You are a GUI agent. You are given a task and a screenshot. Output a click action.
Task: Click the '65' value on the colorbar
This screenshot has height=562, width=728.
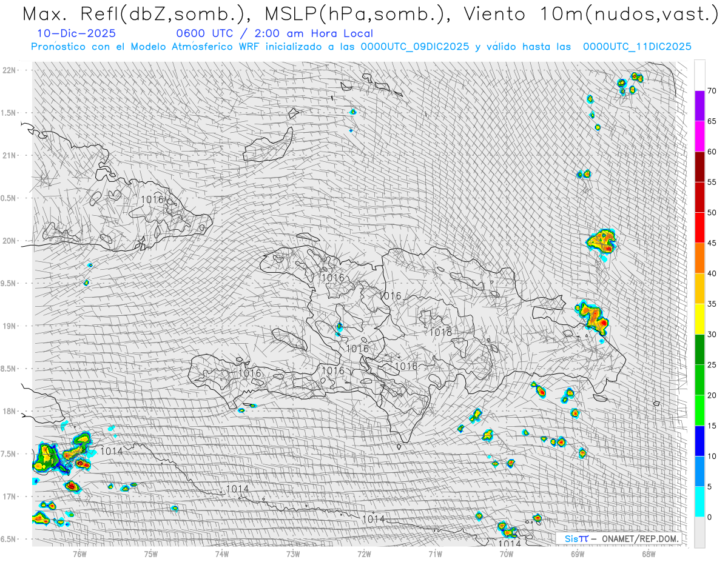[x=712, y=121]
